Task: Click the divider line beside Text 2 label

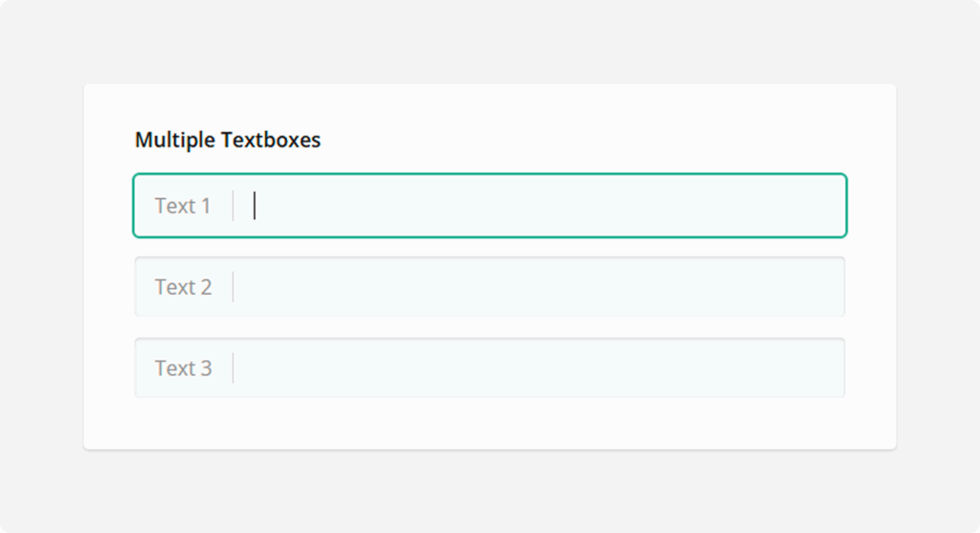Action: point(233,287)
